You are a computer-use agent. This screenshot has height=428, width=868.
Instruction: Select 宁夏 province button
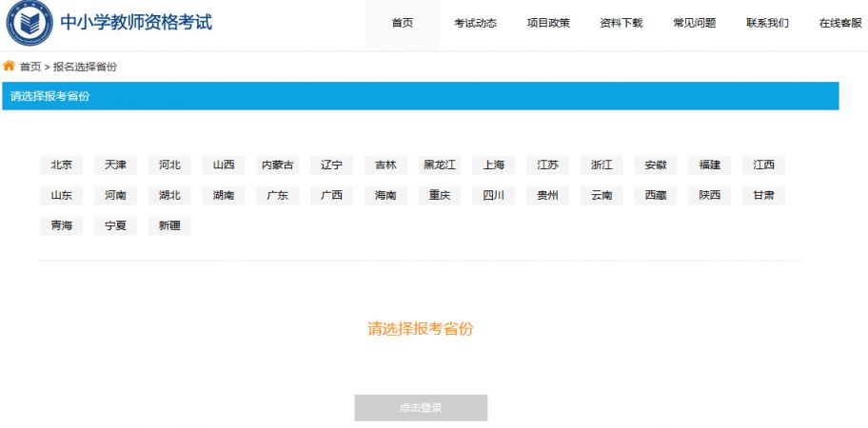(116, 225)
